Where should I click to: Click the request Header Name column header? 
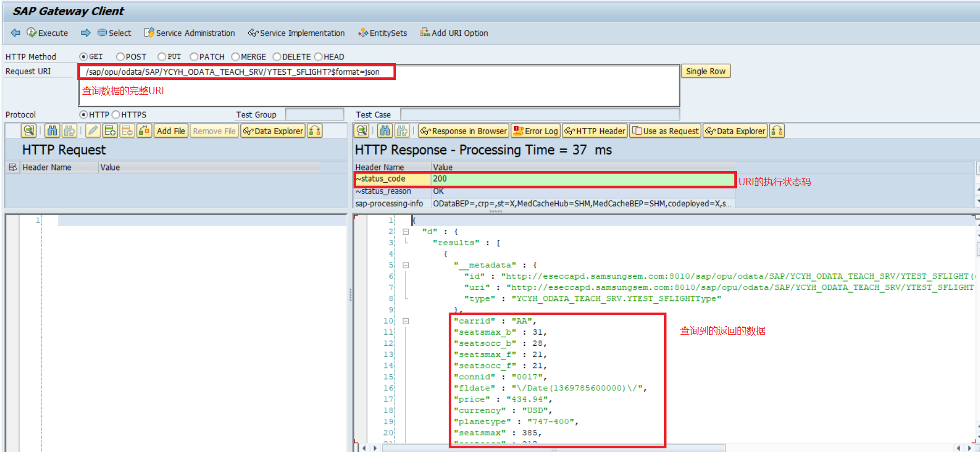[x=59, y=167]
